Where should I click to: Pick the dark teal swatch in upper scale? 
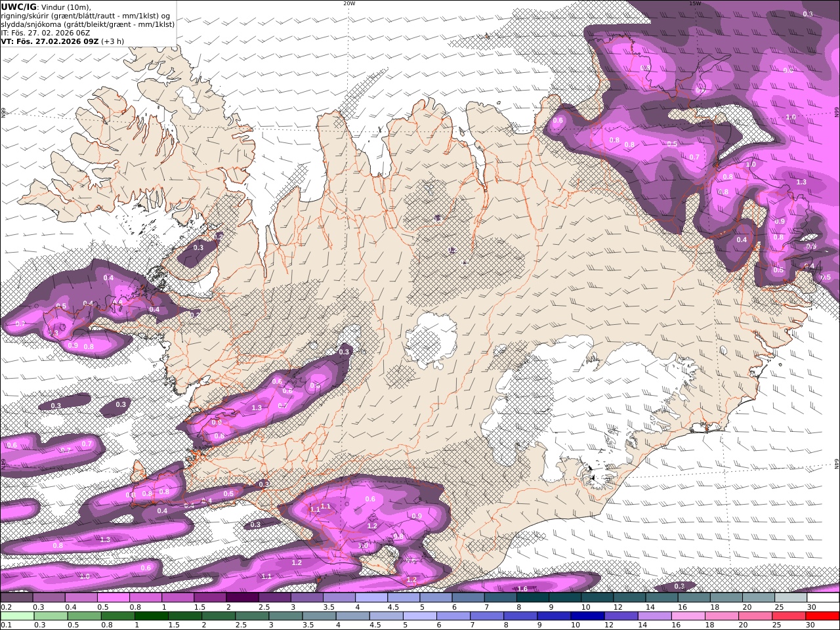point(532,598)
